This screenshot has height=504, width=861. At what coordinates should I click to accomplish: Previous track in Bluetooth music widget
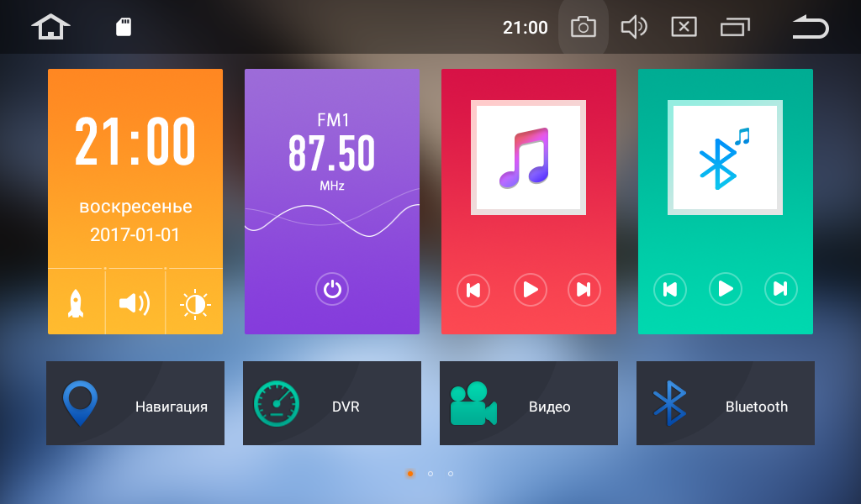point(670,289)
